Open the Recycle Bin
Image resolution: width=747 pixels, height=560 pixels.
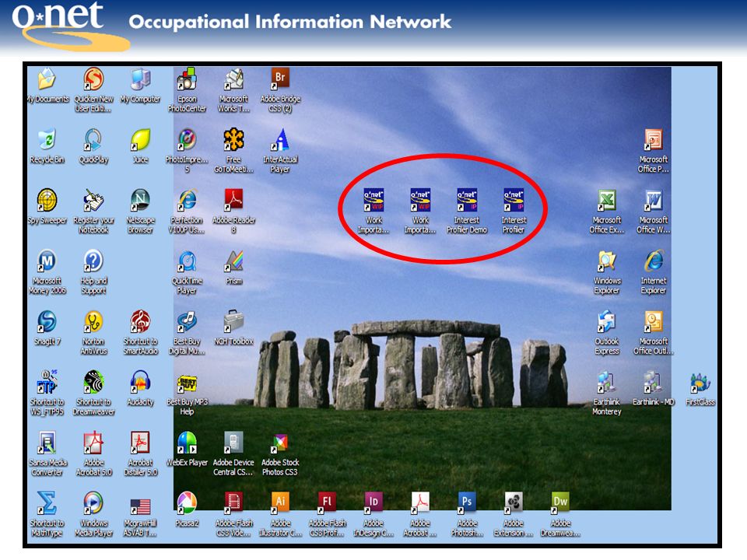pos(47,139)
